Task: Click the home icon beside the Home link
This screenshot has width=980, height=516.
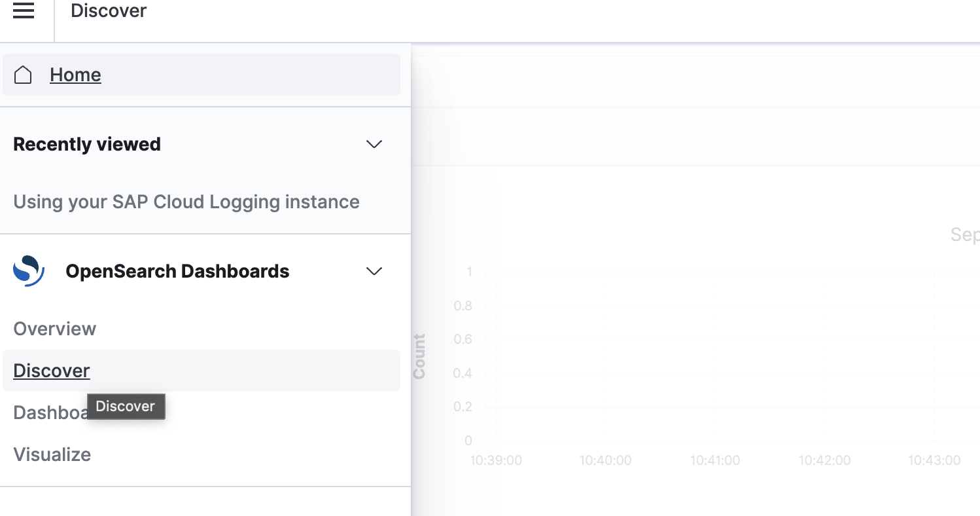Action: 24,75
